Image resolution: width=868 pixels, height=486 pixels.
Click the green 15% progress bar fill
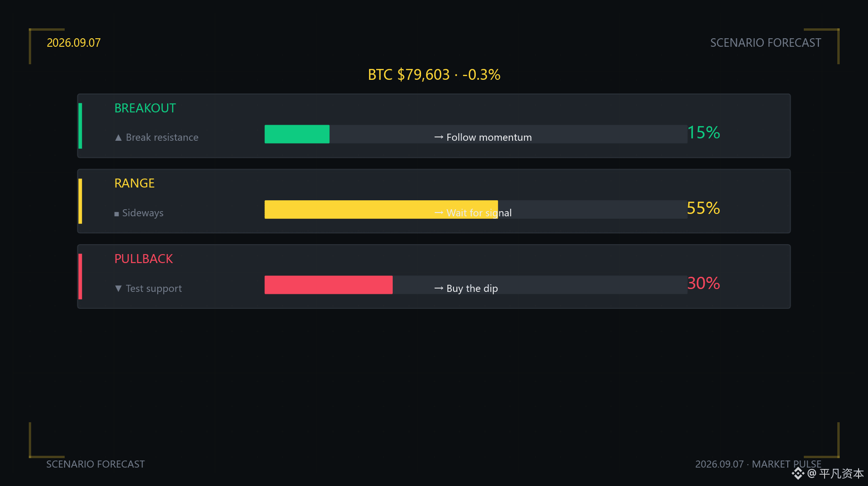click(x=297, y=134)
